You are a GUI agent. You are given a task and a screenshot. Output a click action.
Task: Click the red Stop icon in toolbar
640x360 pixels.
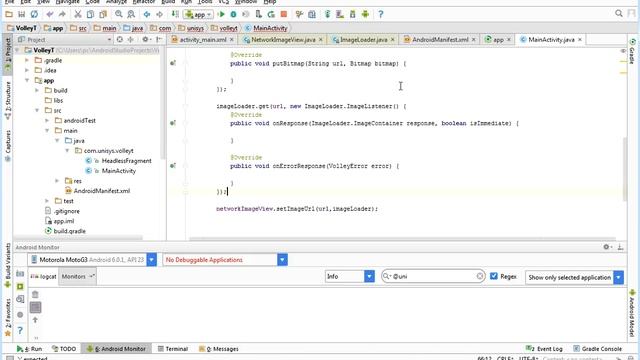click(284, 14)
